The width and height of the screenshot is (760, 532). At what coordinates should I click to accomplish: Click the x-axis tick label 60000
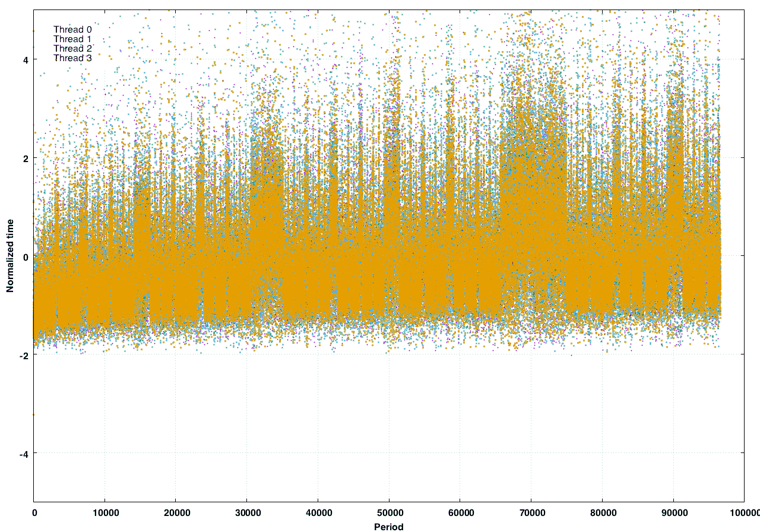click(x=460, y=512)
